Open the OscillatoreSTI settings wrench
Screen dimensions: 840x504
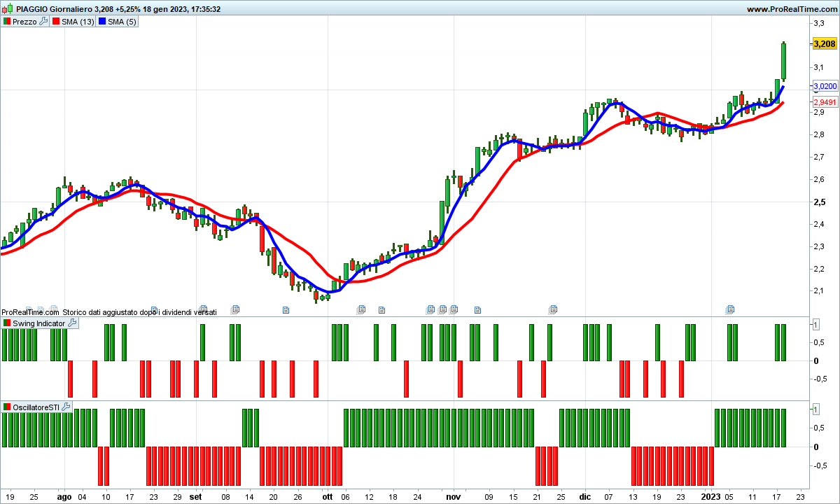tap(65, 407)
